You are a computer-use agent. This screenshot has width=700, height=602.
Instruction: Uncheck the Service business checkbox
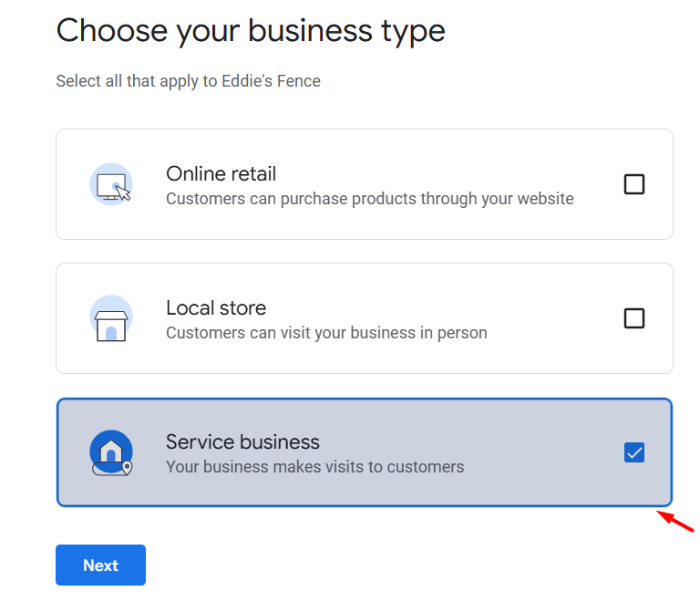pyautogui.click(x=634, y=452)
